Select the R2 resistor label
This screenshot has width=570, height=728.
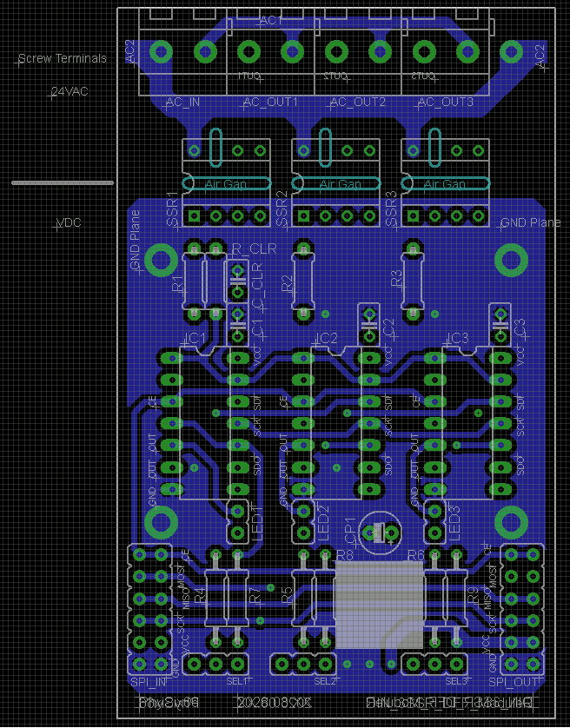tap(288, 283)
